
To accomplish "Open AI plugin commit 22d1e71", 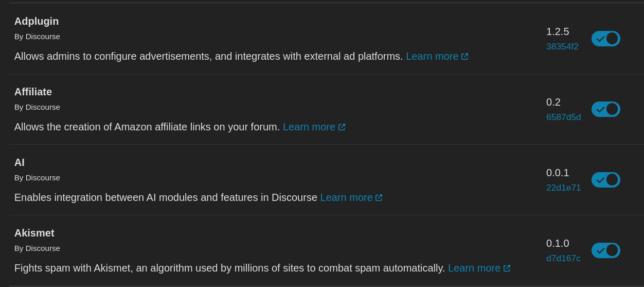I will 563,188.
